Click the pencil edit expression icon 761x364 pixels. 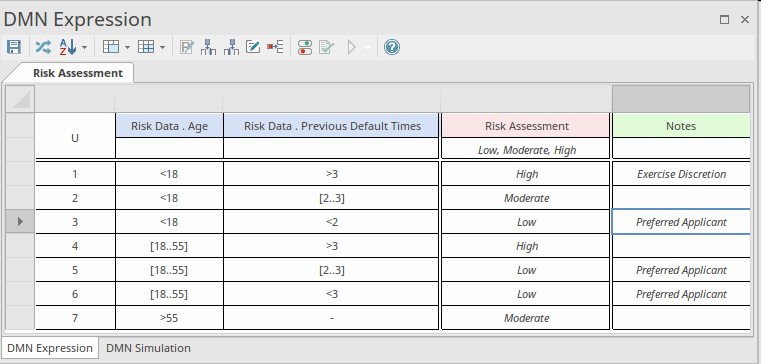253,47
